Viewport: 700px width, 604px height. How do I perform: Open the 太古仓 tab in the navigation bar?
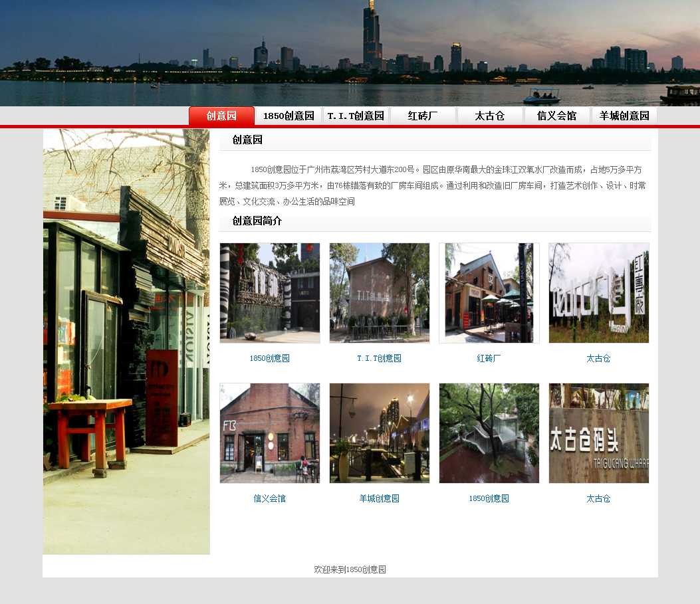tap(490, 116)
